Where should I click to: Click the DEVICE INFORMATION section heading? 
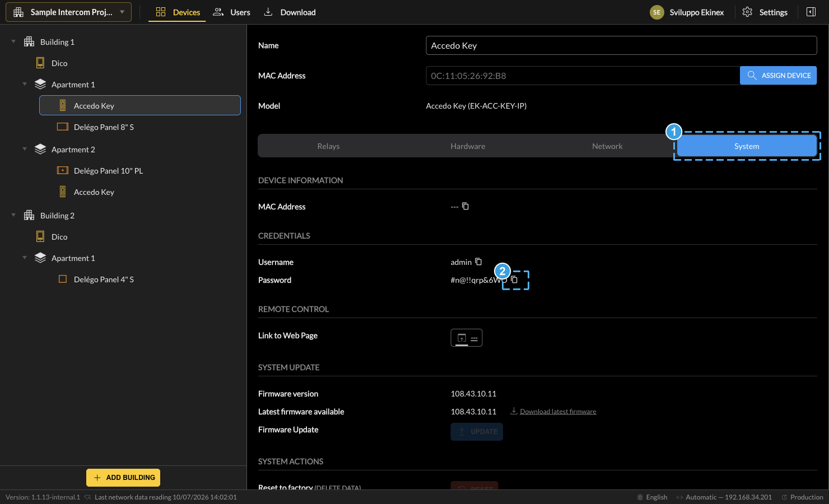pyautogui.click(x=301, y=180)
